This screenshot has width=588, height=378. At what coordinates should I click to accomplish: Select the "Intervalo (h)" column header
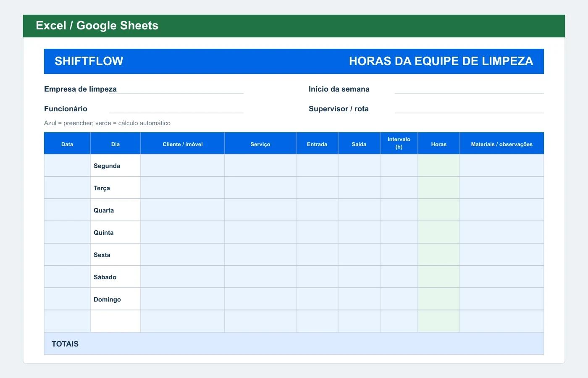(399, 144)
